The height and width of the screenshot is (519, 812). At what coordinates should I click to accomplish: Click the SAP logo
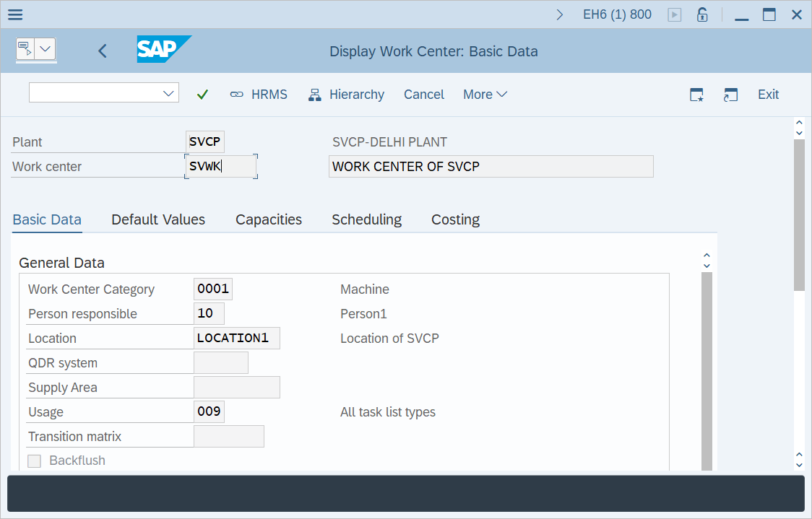163,51
